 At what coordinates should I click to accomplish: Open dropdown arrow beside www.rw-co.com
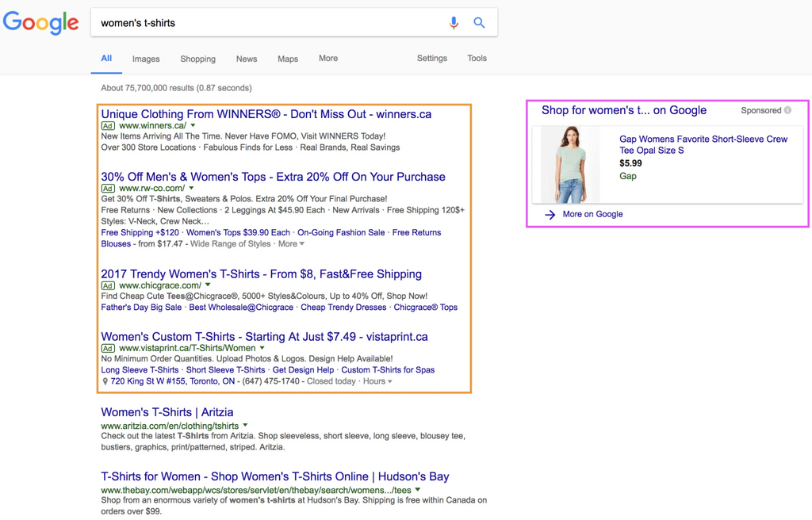[x=191, y=189]
